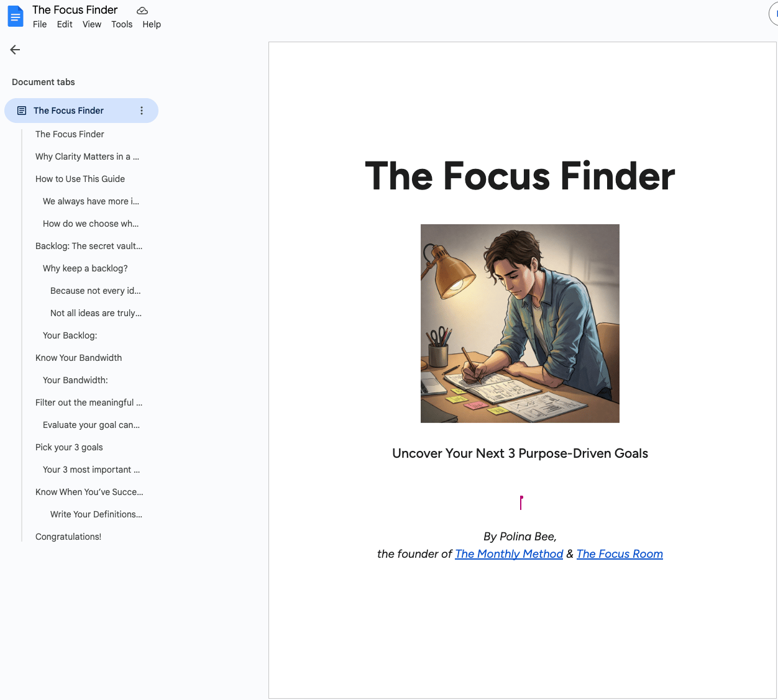Click the cloud save status icon

click(142, 11)
